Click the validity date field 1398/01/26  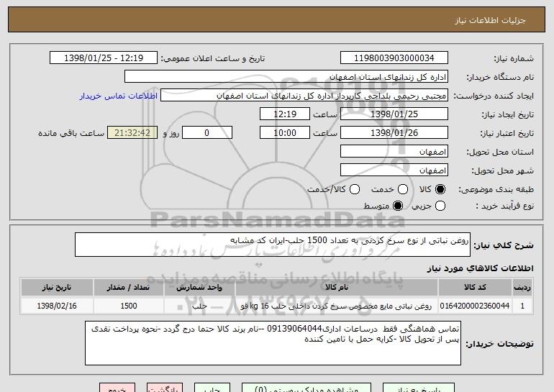pyautogui.click(x=394, y=133)
